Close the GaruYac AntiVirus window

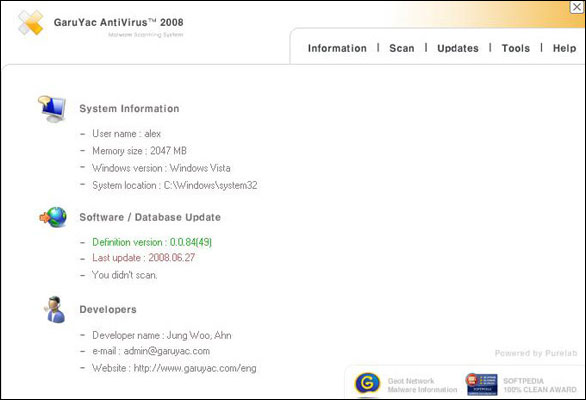(577, 7)
